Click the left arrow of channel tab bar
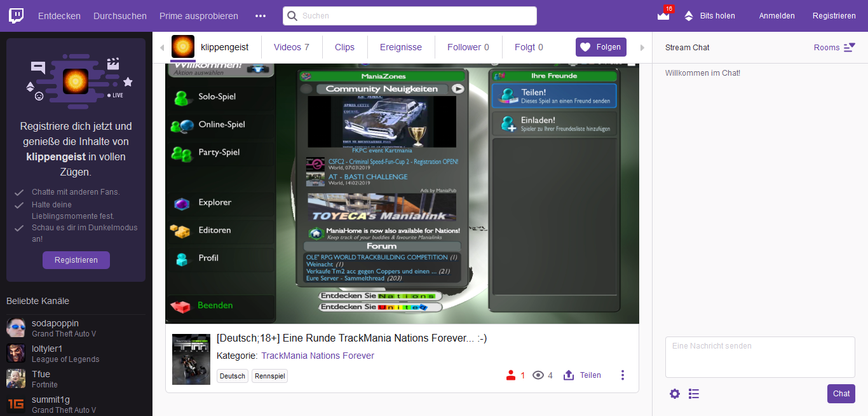Image resolution: width=868 pixels, height=416 pixels. point(162,48)
